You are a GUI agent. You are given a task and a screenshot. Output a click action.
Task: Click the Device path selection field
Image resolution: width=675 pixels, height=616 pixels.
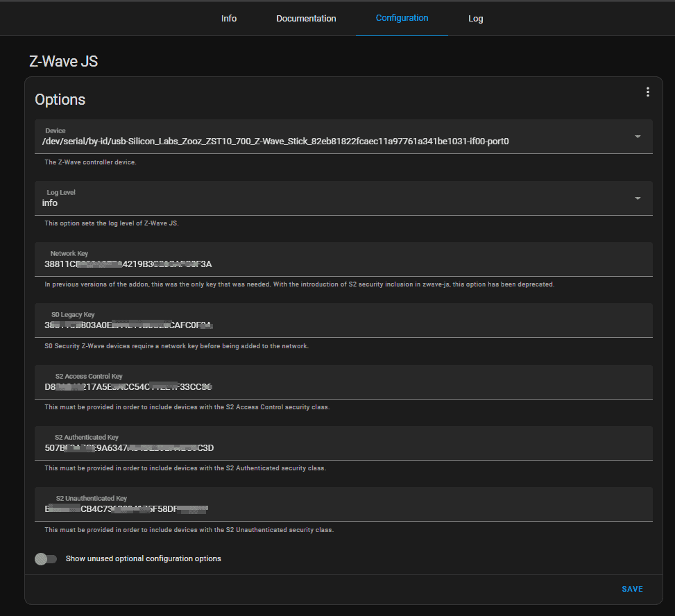click(x=343, y=137)
